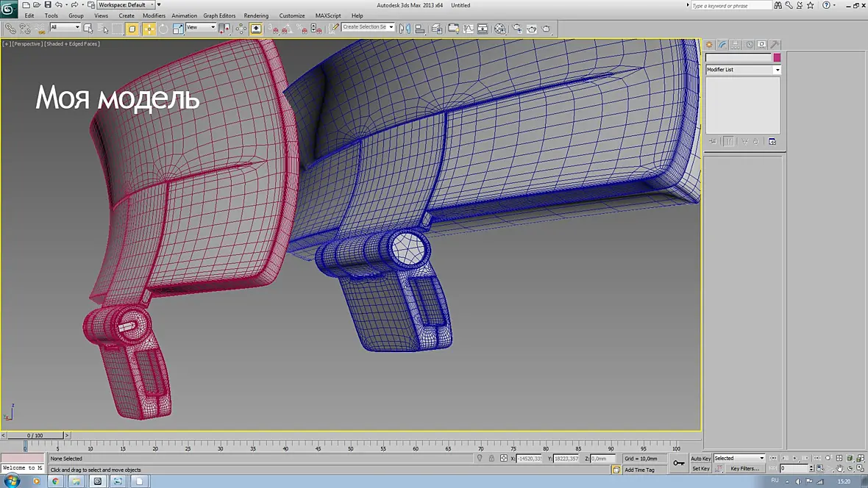Image resolution: width=868 pixels, height=488 pixels.
Task: Open the Modifiers menu
Action: (154, 15)
